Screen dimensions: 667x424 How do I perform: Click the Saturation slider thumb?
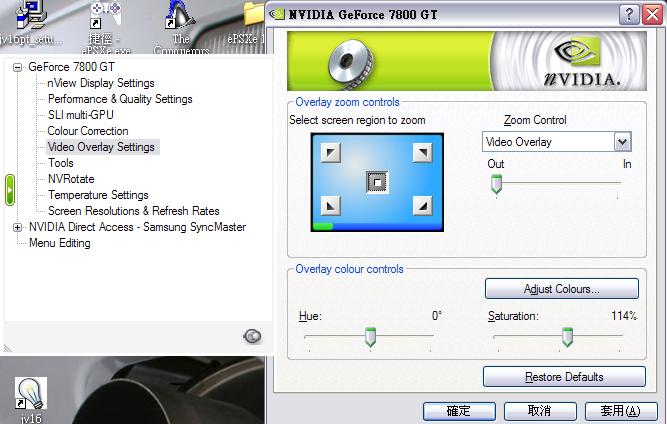[x=567, y=337]
